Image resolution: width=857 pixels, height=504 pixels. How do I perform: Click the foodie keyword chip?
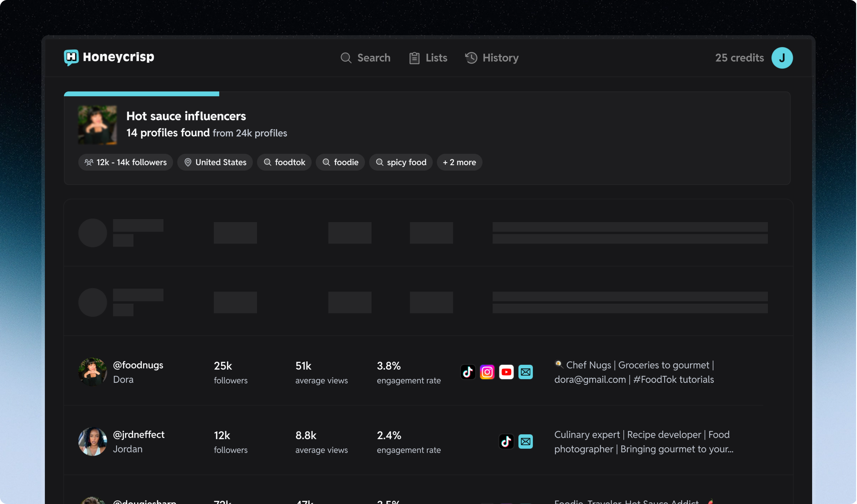(340, 162)
